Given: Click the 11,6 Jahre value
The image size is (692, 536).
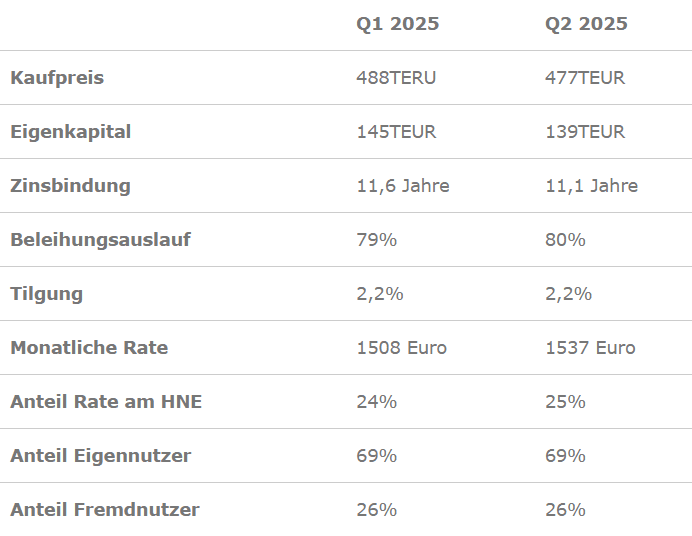Looking at the screenshot, I should 403,186.
